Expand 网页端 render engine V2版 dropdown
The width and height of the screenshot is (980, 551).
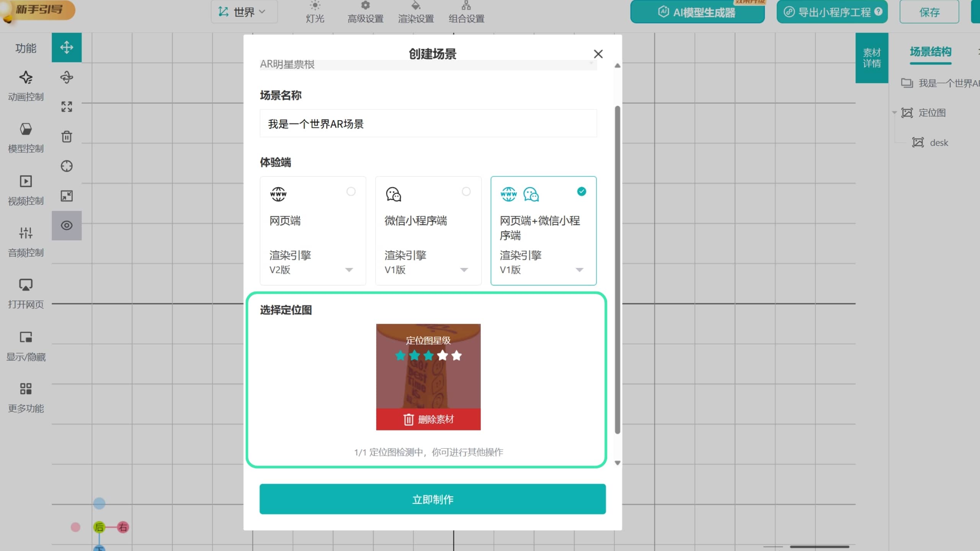pyautogui.click(x=312, y=270)
